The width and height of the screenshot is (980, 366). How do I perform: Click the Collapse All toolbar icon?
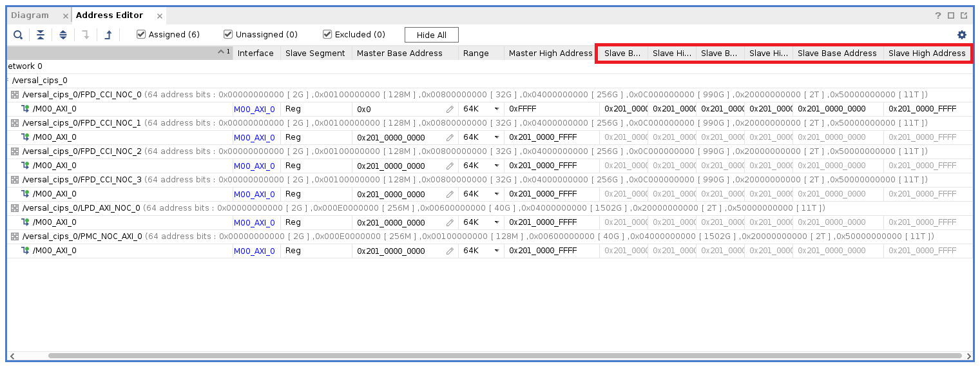(x=41, y=35)
